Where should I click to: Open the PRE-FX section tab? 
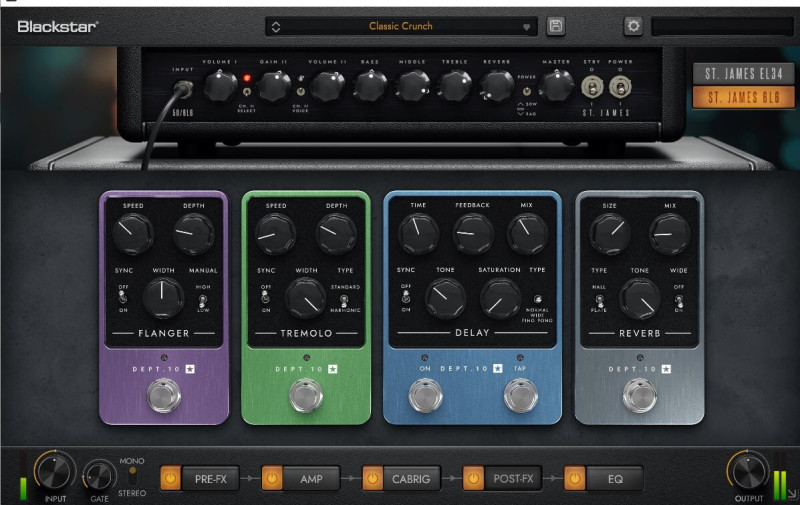(x=210, y=478)
